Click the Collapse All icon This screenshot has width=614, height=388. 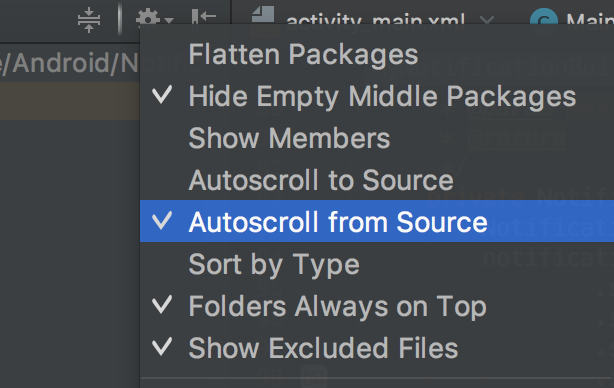[89, 20]
